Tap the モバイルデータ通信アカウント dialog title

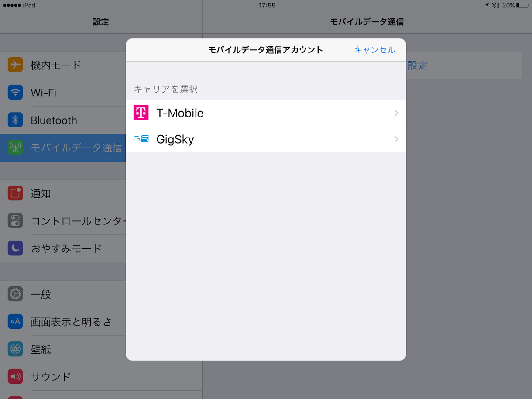[x=266, y=50]
